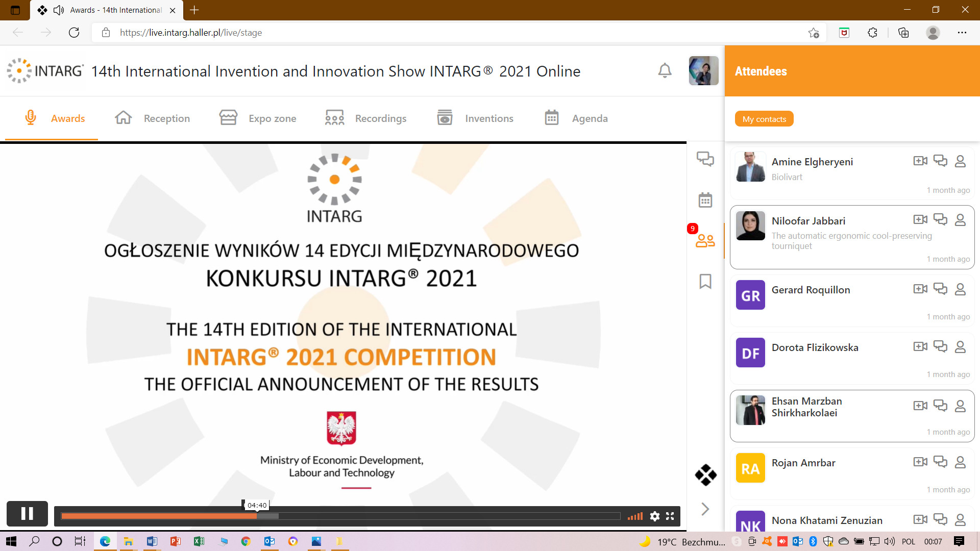Enter fullscreen video mode

point(670,516)
